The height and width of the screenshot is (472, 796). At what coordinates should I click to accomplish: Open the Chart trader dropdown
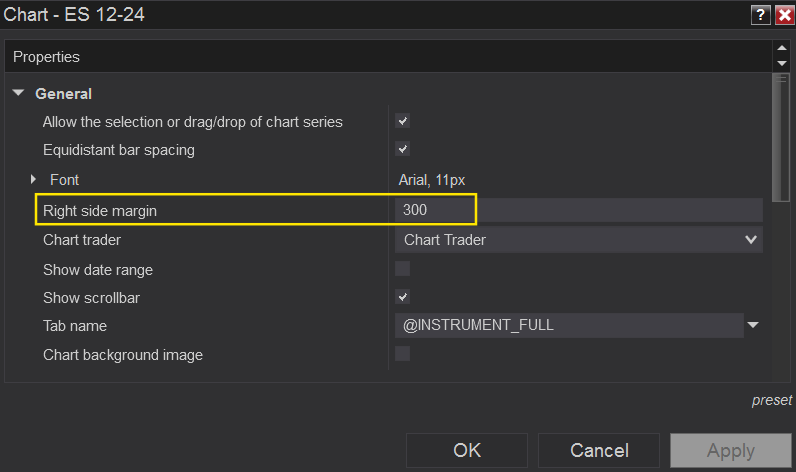751,239
